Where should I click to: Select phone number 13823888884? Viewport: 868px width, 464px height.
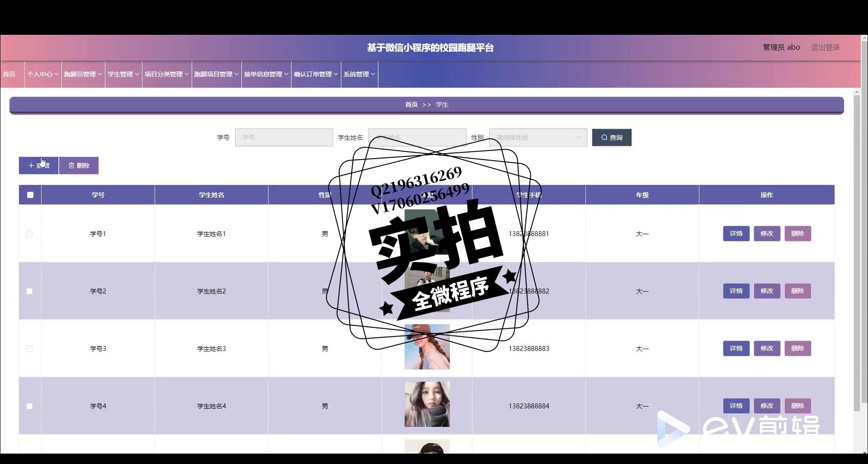point(529,406)
